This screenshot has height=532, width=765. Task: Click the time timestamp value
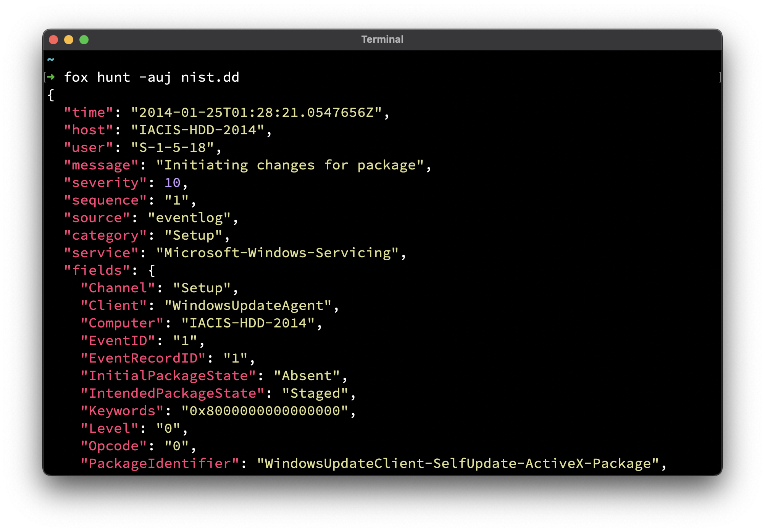coord(256,113)
